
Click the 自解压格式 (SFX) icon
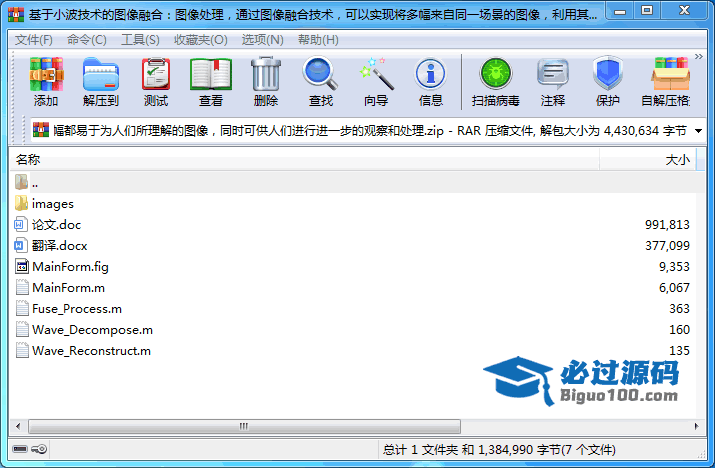670,74
